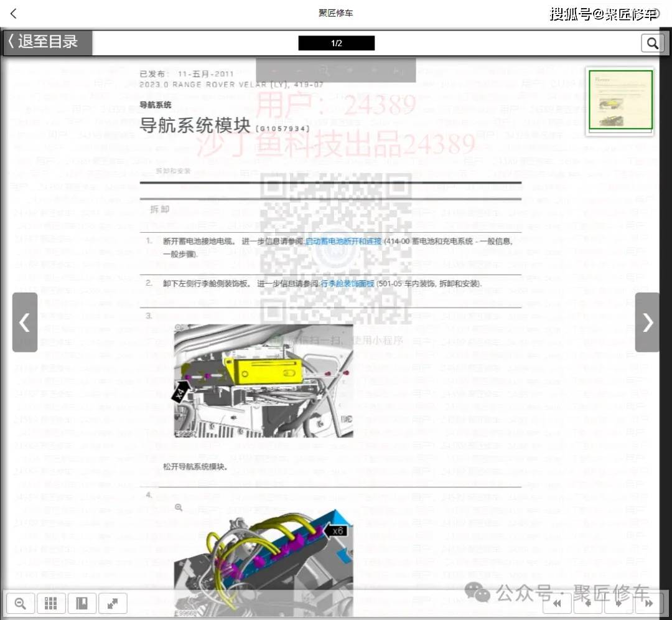Click the 导航系统模块 heading

(x=195, y=125)
